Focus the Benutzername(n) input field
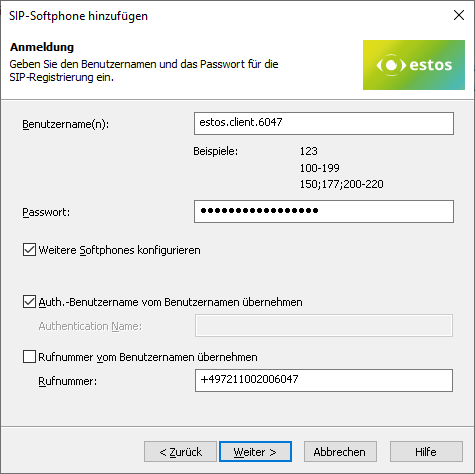Screen dimensions: 475x474 click(x=324, y=123)
